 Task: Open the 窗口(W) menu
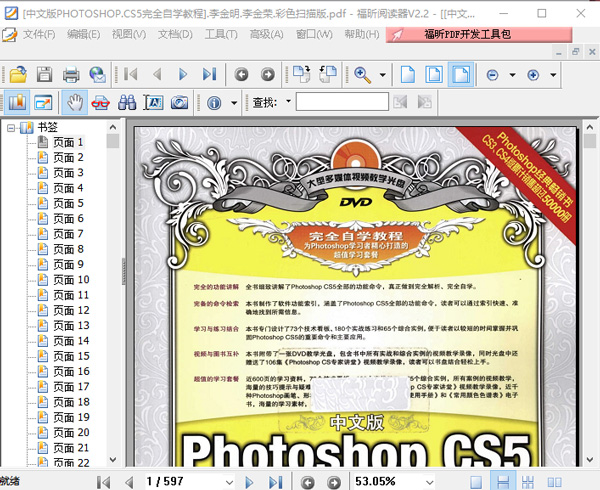(x=314, y=34)
